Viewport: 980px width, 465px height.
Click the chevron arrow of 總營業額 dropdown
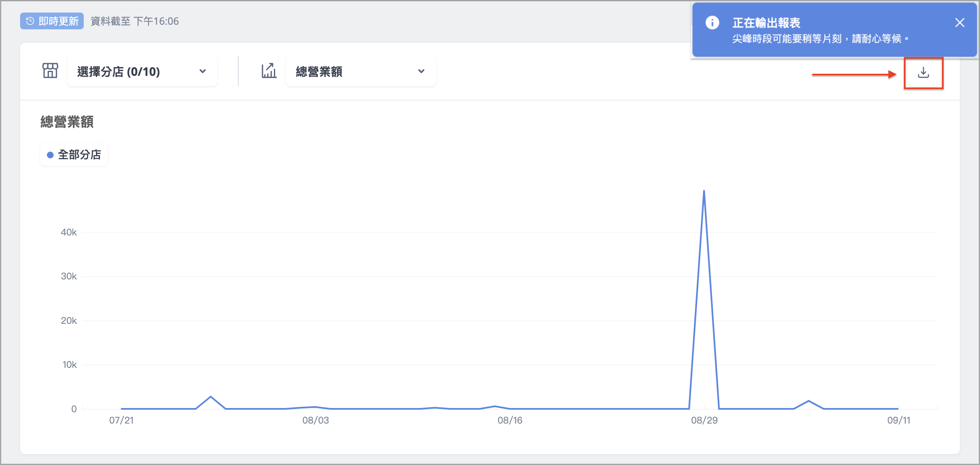tap(421, 71)
